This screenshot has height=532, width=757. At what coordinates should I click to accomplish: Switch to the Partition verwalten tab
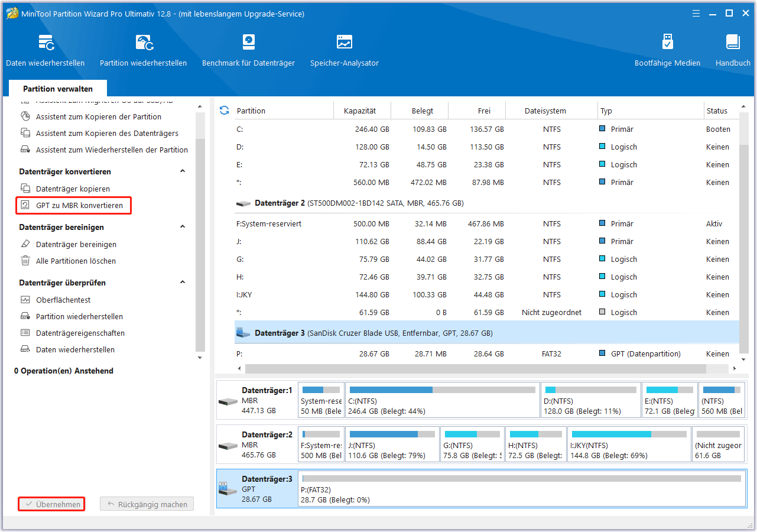click(x=58, y=89)
